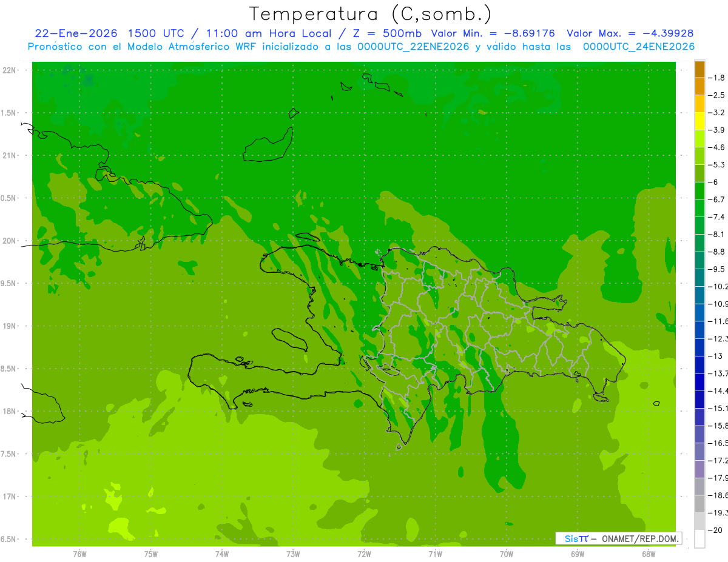Click the '18N' latitude axis label
The image size is (728, 562).
(10, 412)
